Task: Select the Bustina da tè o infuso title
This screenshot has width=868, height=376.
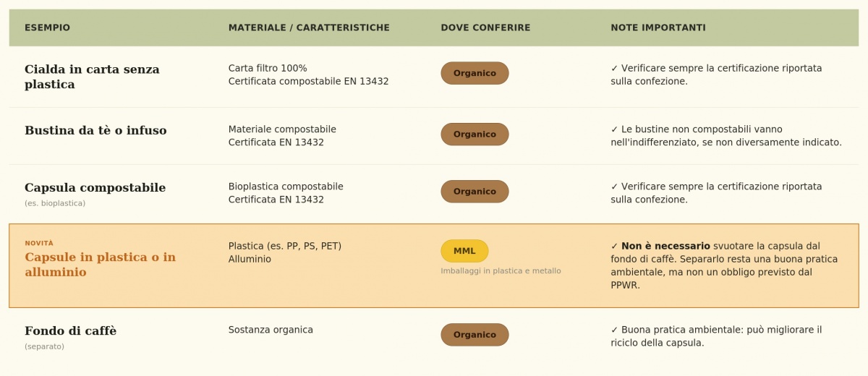Action: [95, 131]
